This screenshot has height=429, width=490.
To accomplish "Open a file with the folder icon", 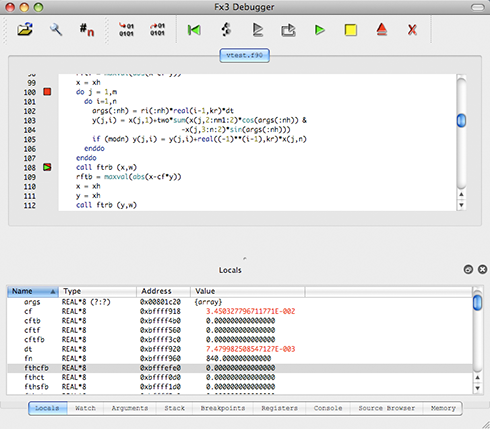I will point(25,30).
